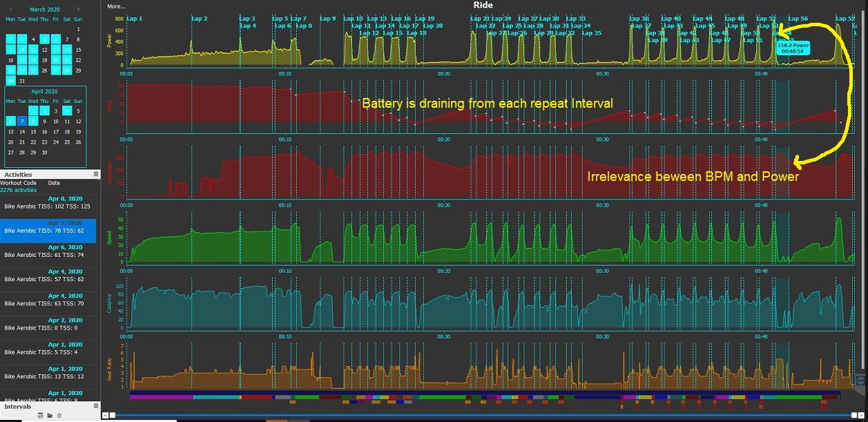Screen dimensions: 868x422
Task: Sort activities by Workout Code column
Action: click(x=19, y=183)
